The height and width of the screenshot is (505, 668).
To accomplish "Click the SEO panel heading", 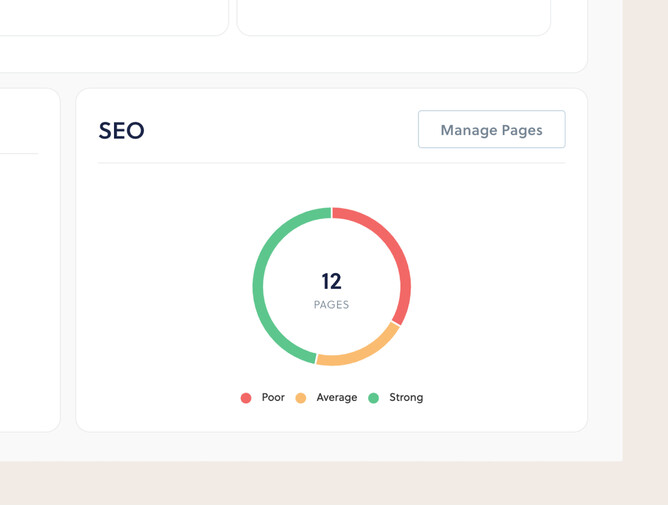I will [122, 130].
